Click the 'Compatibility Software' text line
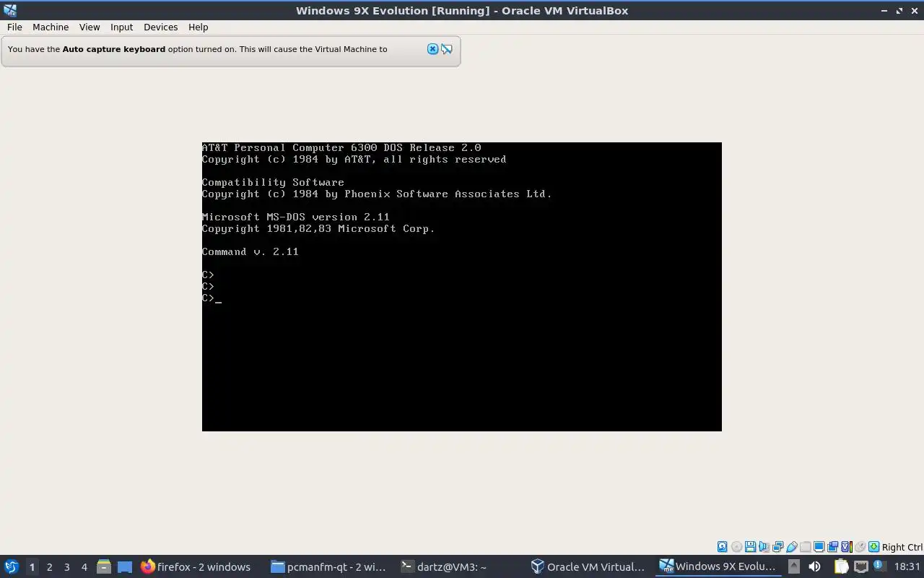Image resolution: width=924 pixels, height=578 pixels. click(x=273, y=182)
